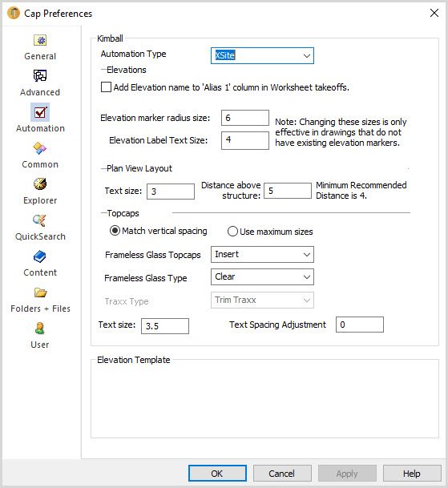Open the Folders + Files icon

tap(41, 292)
